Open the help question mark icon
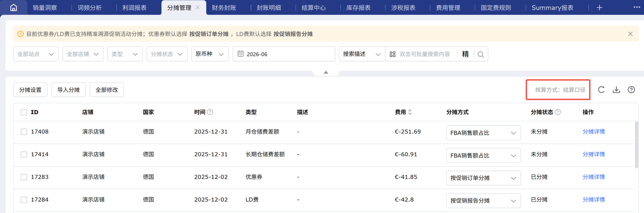 coord(631,89)
